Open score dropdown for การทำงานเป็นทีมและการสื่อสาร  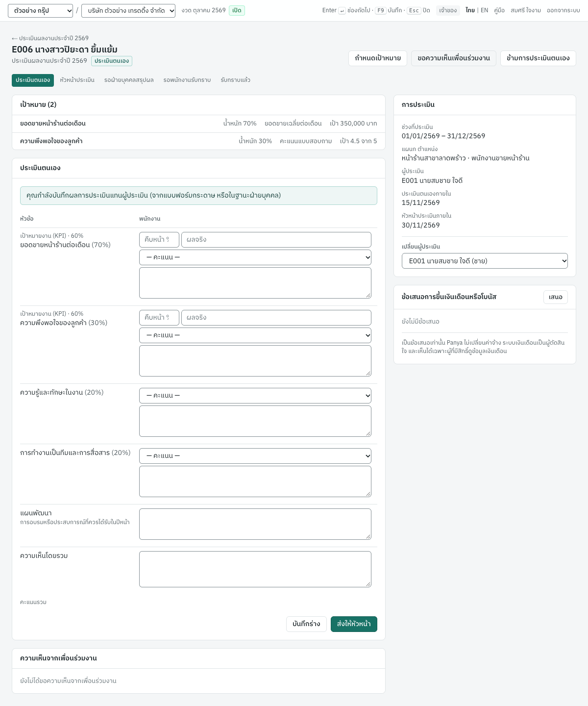coord(255,456)
